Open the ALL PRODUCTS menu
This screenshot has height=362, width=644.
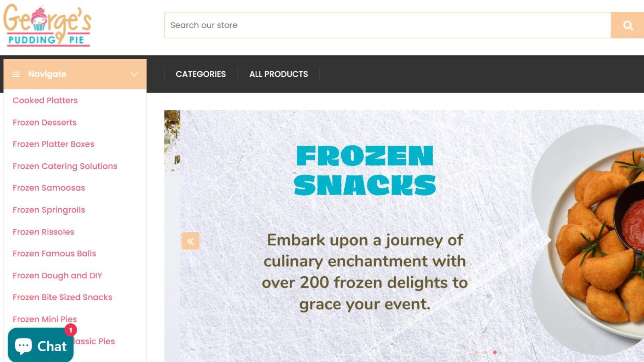point(279,74)
